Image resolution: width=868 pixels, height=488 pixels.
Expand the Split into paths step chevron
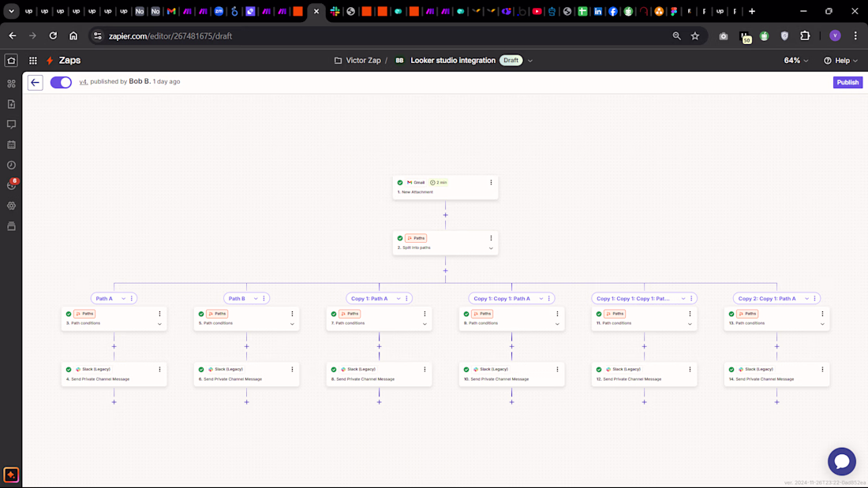tap(491, 248)
